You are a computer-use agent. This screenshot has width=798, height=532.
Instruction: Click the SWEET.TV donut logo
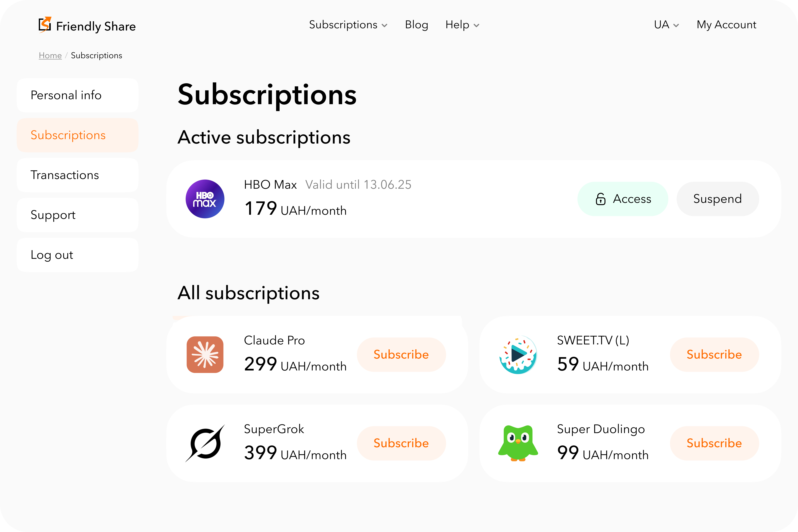[x=518, y=355]
